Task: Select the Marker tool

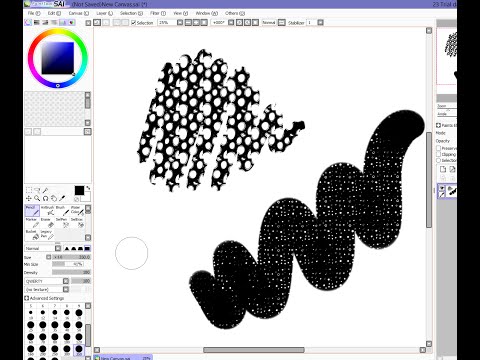Action: (x=32, y=223)
